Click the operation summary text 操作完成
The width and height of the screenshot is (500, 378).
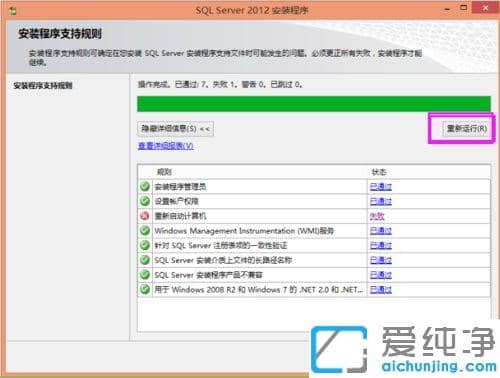click(x=220, y=85)
